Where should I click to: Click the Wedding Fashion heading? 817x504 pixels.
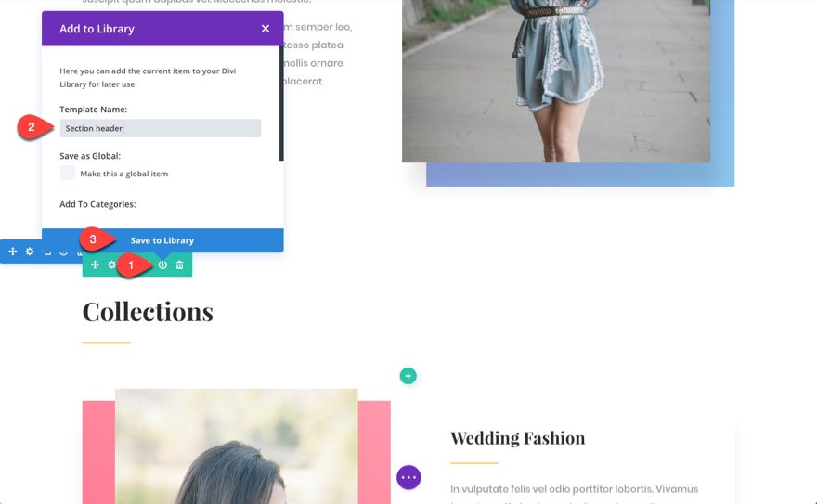(x=517, y=438)
